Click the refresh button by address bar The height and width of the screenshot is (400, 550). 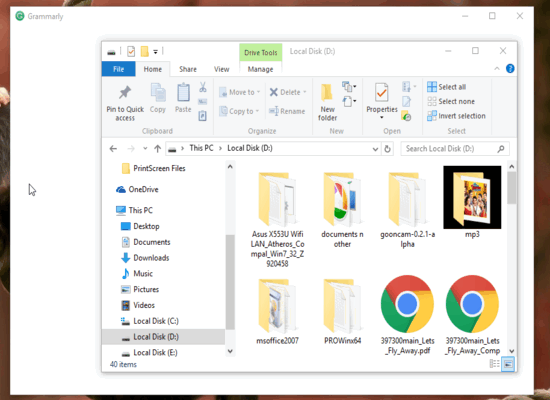point(387,149)
